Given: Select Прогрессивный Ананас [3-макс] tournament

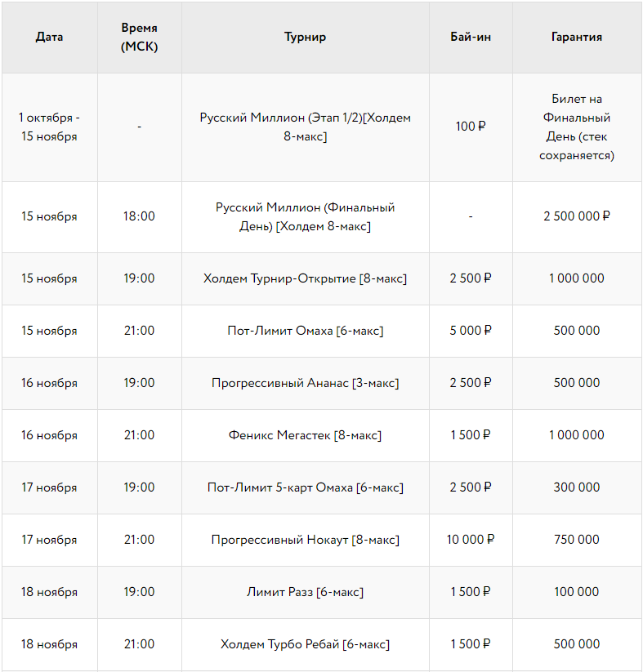Looking at the screenshot, I should click(x=305, y=383).
